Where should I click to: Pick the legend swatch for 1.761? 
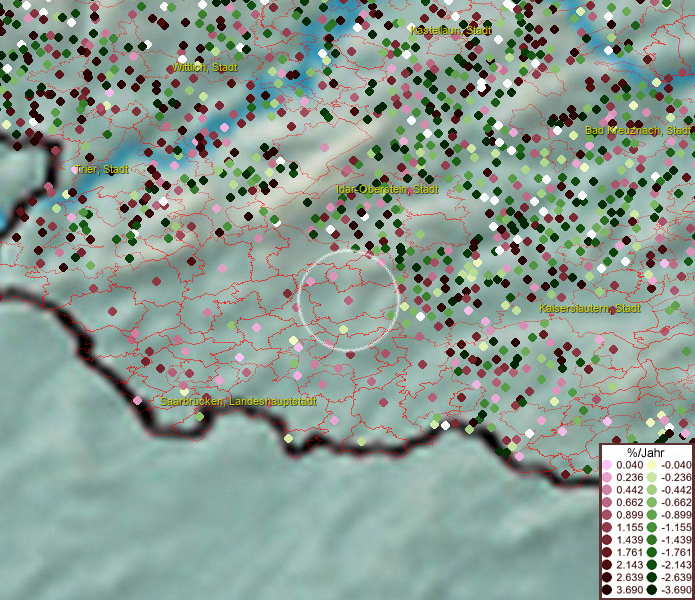(x=607, y=553)
